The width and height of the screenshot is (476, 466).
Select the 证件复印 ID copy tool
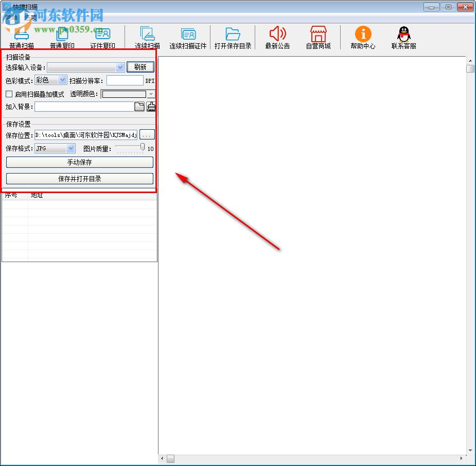pos(102,38)
